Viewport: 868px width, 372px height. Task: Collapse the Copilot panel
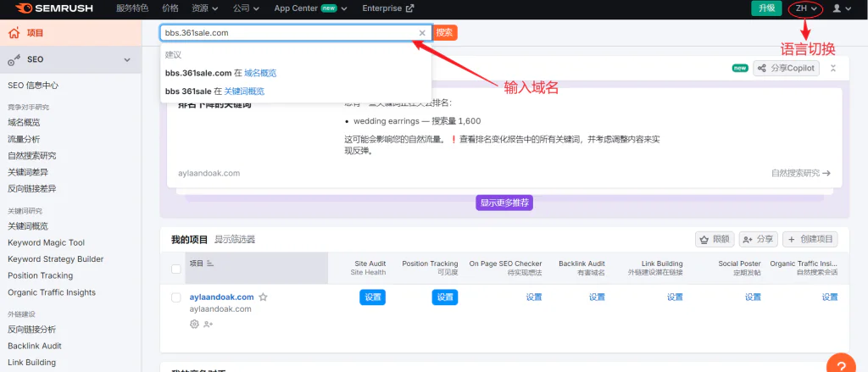(833, 69)
